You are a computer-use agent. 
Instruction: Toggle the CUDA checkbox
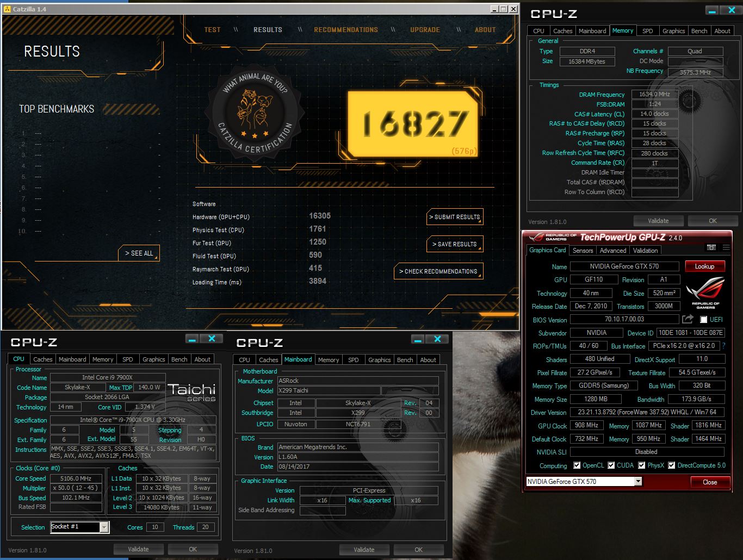(x=611, y=465)
